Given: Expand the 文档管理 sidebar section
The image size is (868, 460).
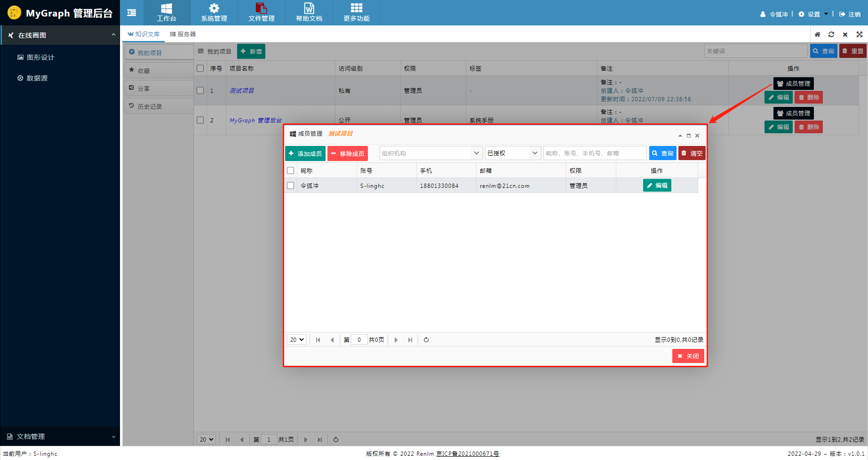Looking at the screenshot, I should [60, 437].
